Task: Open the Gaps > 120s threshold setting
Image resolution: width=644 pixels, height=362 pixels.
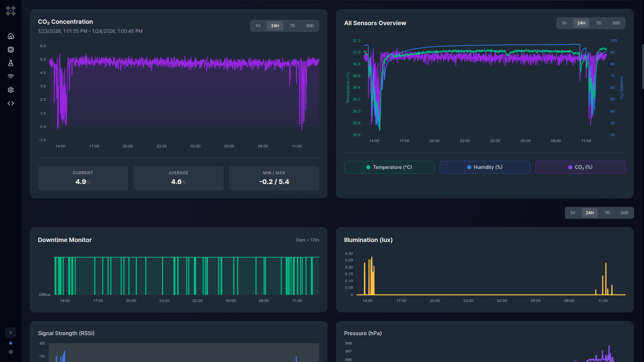Action: pos(307,240)
